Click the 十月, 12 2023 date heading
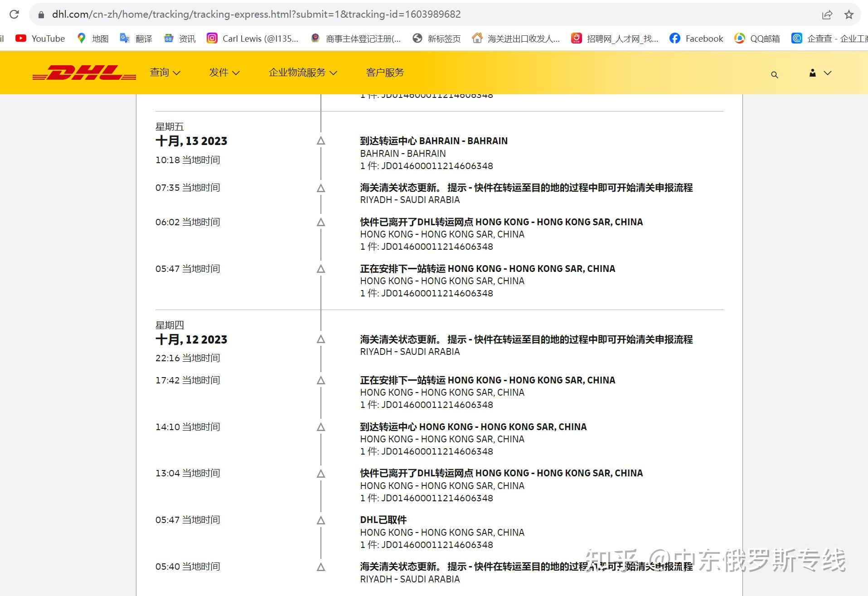Image resolution: width=868 pixels, height=596 pixels. [x=191, y=339]
